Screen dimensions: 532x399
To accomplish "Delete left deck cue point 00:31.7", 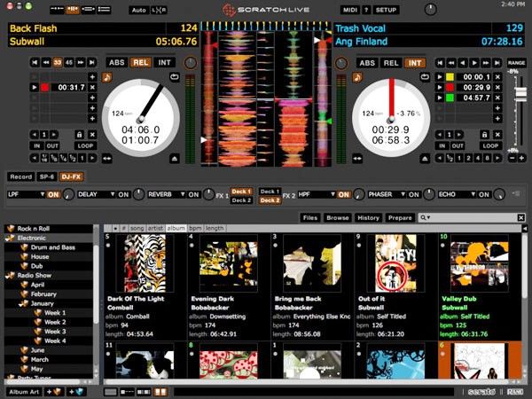I will pyautogui.click(x=92, y=87).
